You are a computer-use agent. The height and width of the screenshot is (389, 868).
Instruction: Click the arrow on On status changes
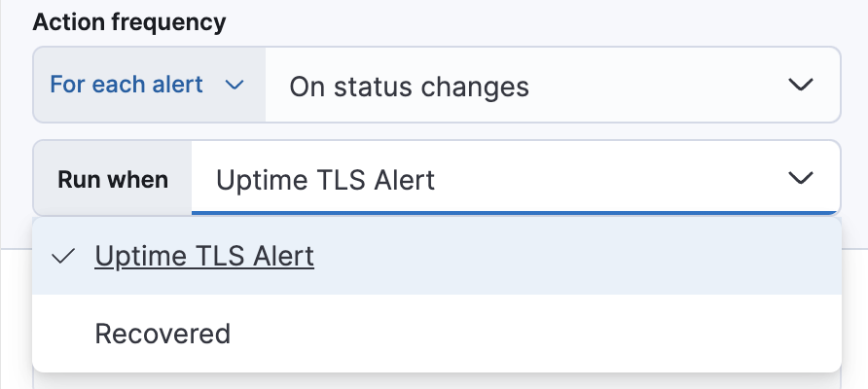click(800, 86)
